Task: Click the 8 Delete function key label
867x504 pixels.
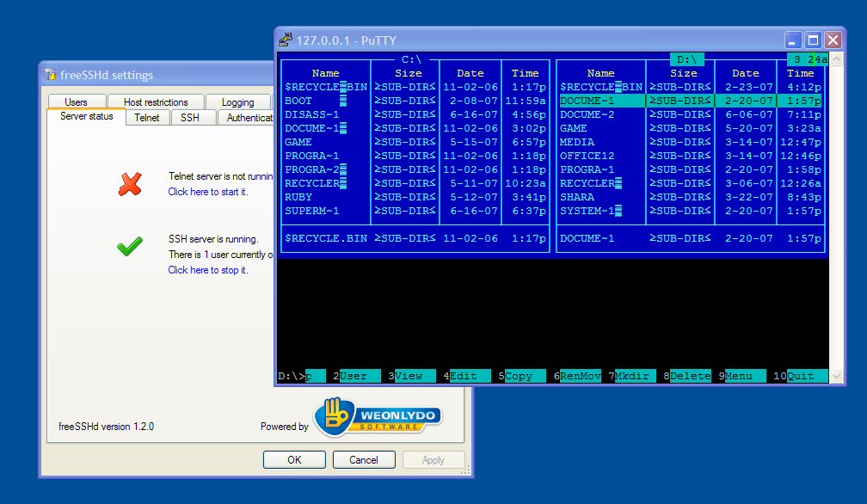Action: pos(687,377)
